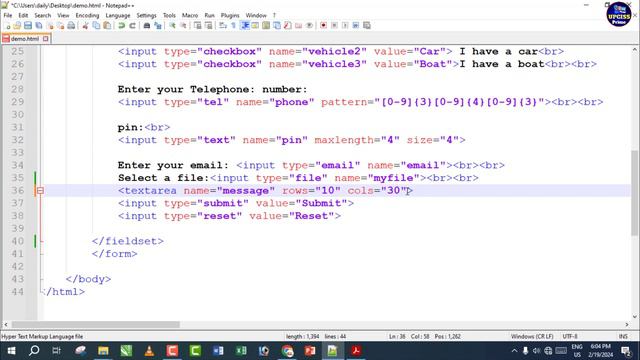Click the Save All toolbar icon

[39, 25]
